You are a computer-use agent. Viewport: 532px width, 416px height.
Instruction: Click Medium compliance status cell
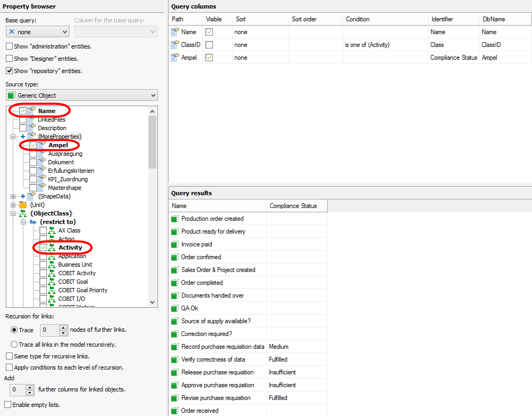coord(297,347)
